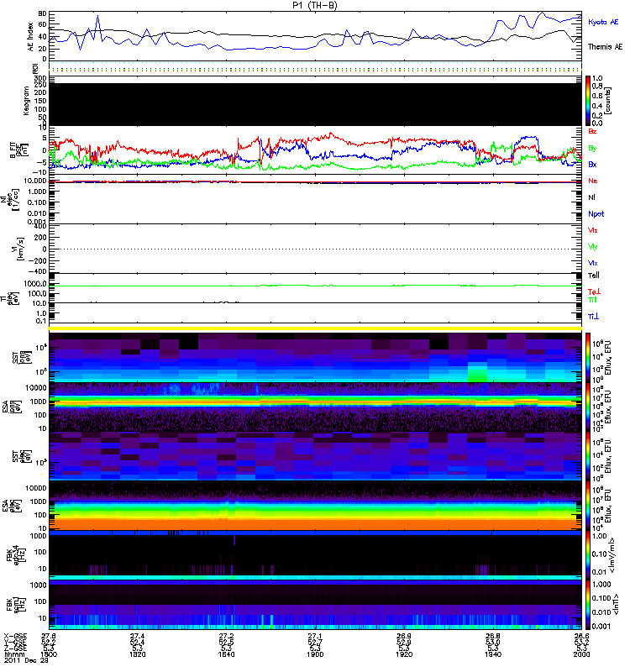The width and height of the screenshot is (630, 672).
Task: Click the 1900 time tick label
Action: coord(314,656)
